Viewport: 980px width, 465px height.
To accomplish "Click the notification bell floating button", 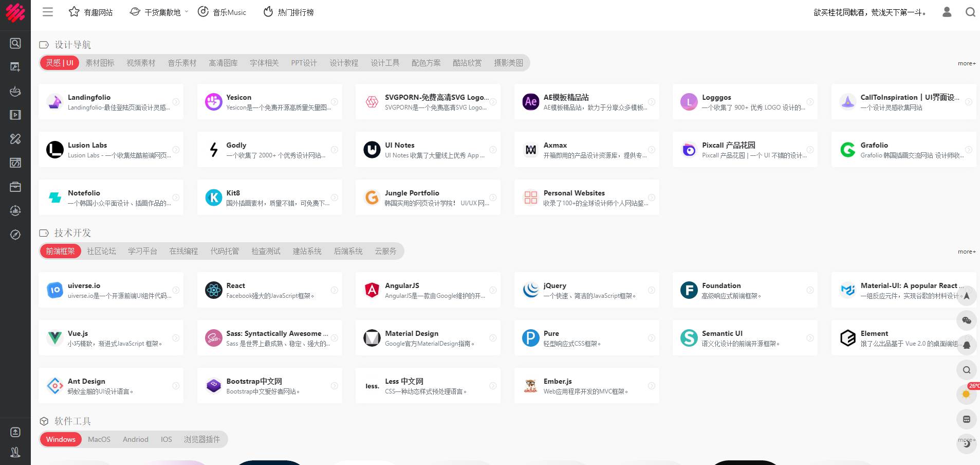I will [966, 345].
